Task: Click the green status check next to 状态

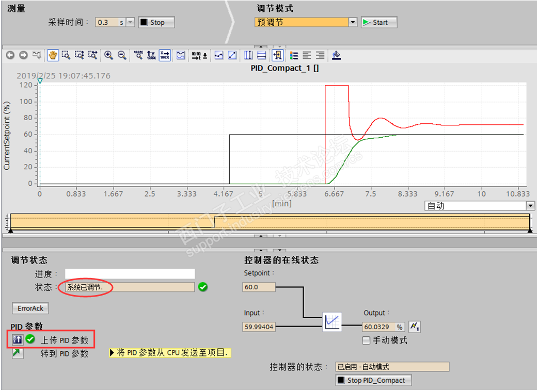Action: click(203, 287)
